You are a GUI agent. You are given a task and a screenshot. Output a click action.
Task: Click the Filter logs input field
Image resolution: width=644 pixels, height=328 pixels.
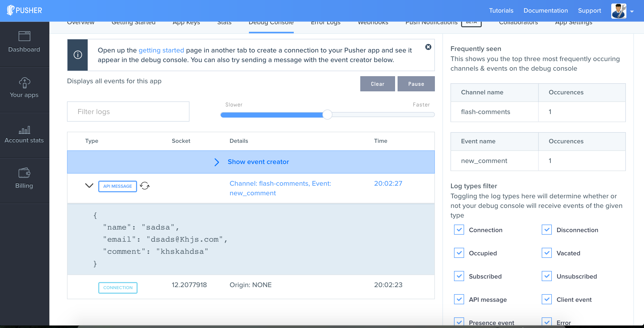[128, 112]
